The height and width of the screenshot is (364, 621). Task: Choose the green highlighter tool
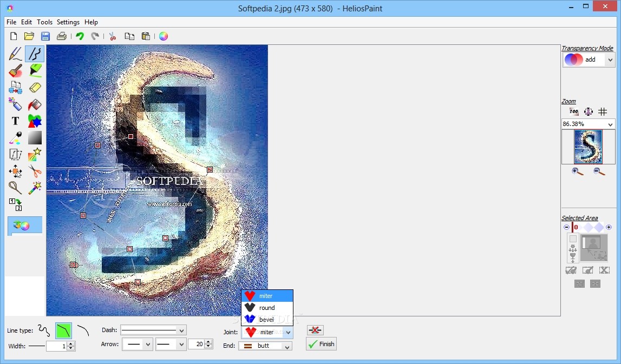(x=35, y=71)
